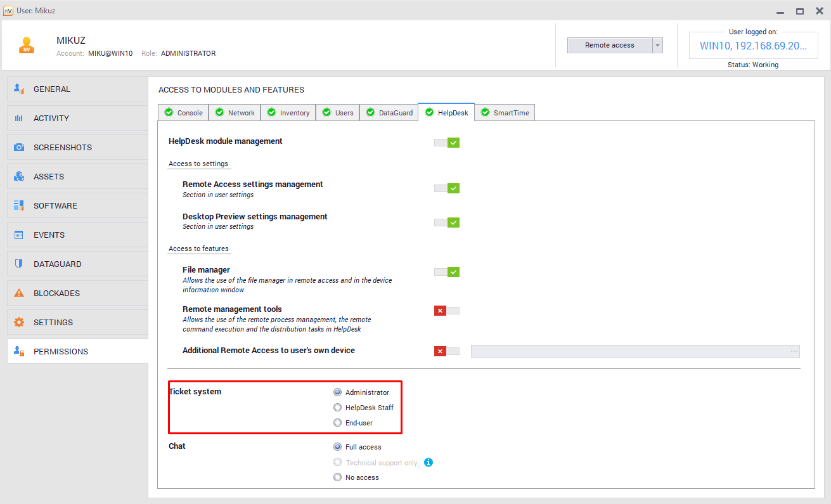Click the Assets cubes icon in sidebar
The width and height of the screenshot is (831, 504).
(x=19, y=176)
